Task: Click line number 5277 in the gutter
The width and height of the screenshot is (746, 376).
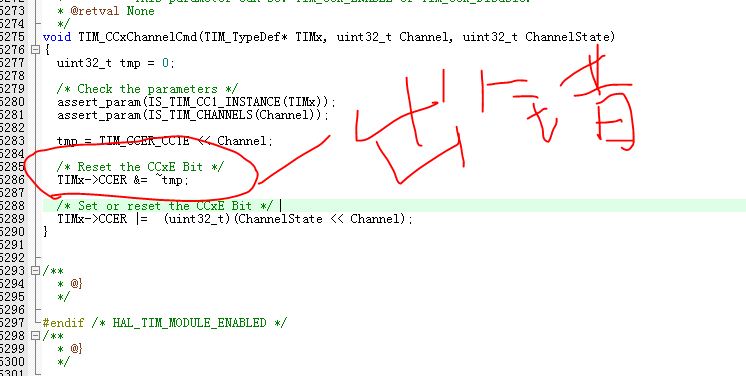Action: 12,63
